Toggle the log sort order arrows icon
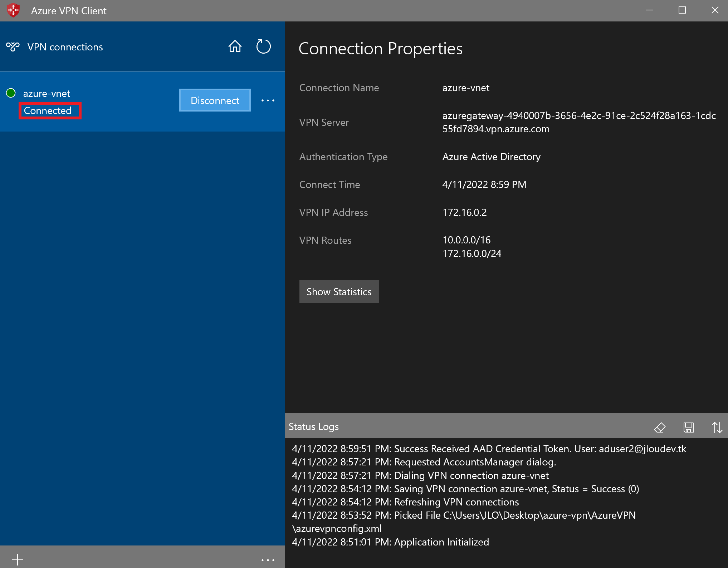Image resolution: width=728 pixels, height=568 pixels. point(717,427)
